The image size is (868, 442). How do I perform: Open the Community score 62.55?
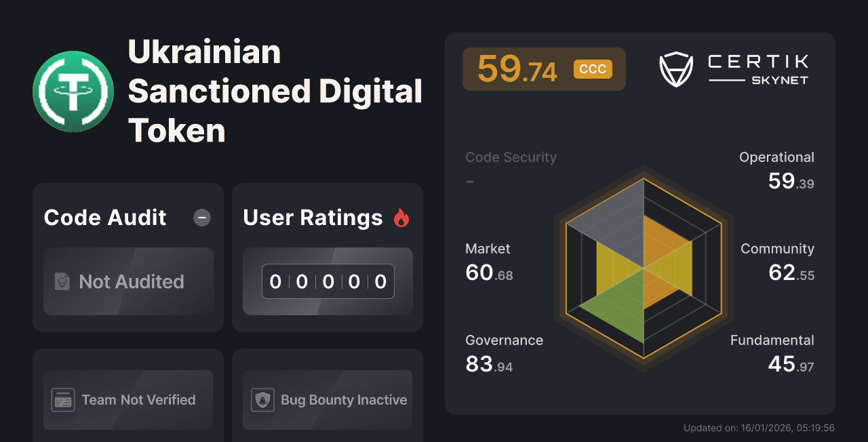click(791, 274)
